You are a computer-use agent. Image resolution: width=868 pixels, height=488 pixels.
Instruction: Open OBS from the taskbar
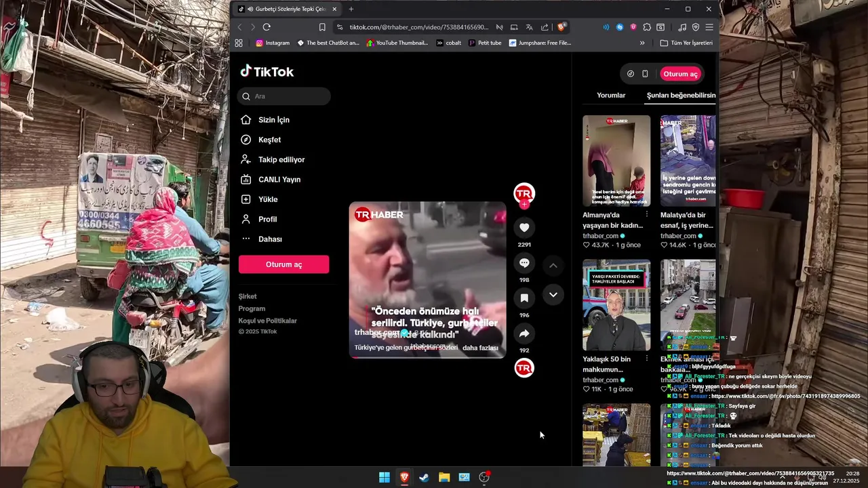(x=484, y=477)
